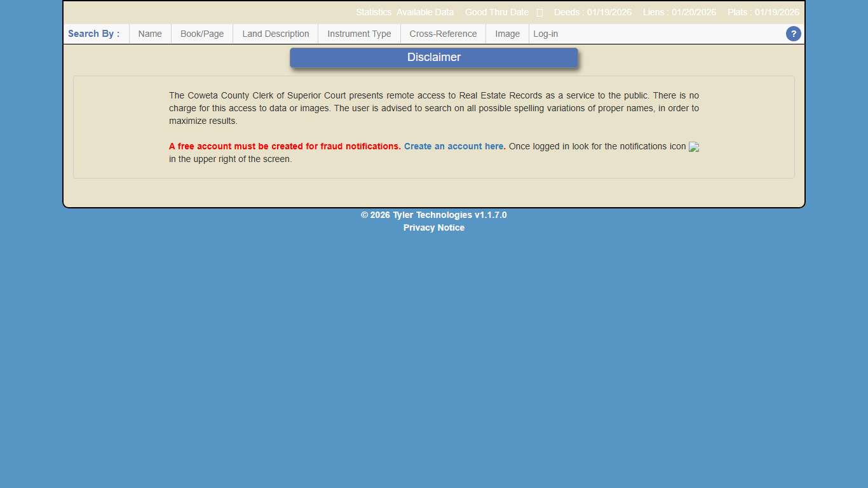Open the Privacy Notice link
Screen dimensions: 868x488
pyautogui.click(x=434, y=228)
